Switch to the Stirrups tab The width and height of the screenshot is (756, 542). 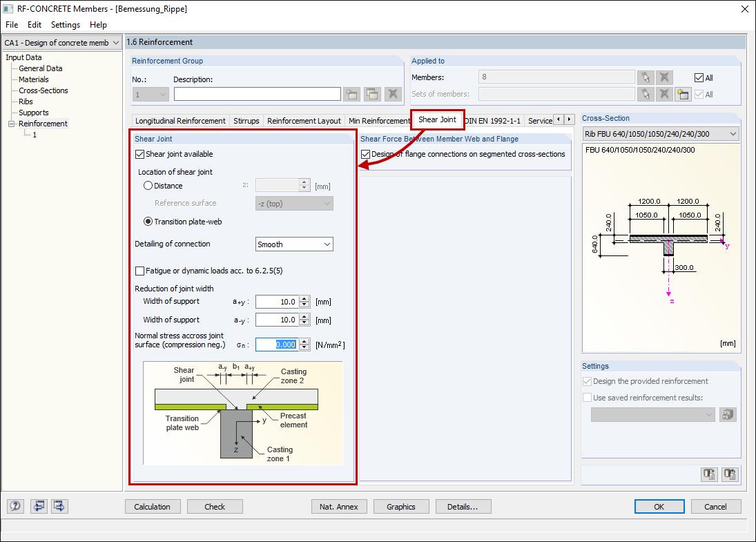246,119
